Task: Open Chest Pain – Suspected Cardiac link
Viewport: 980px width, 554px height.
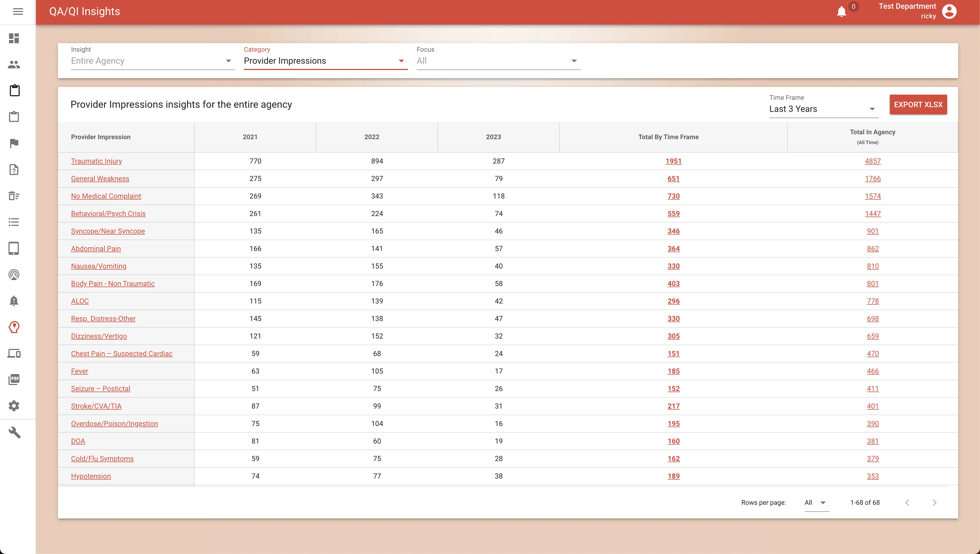Action: 122,354
